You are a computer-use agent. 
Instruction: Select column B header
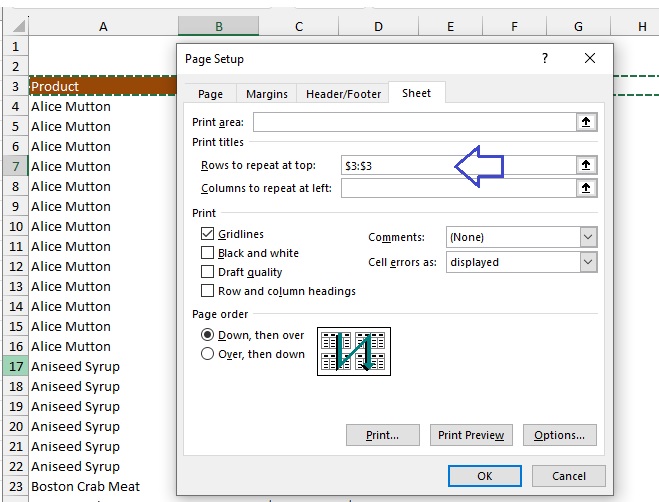pyautogui.click(x=219, y=26)
